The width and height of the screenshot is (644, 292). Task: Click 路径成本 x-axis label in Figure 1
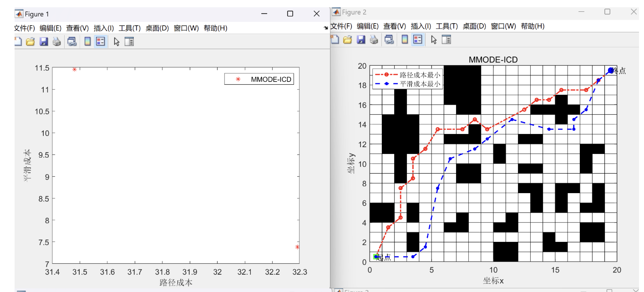tap(176, 282)
